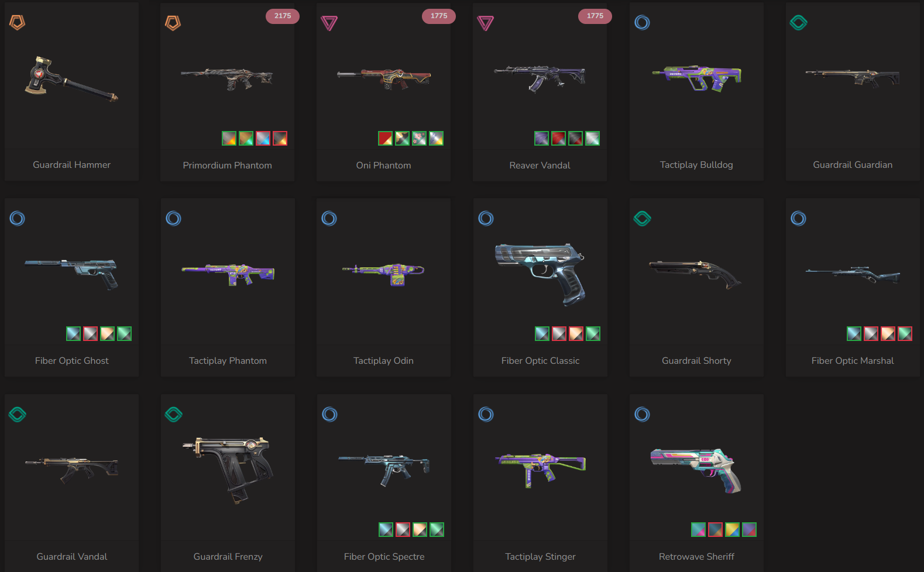Select the red first variant swatch of Oni Phantom

coord(385,139)
